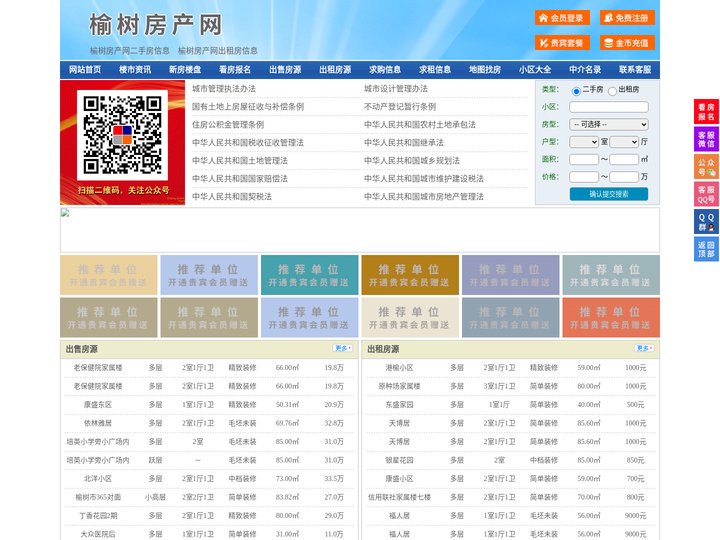Click the tan 推荐单位 tile
Viewport: 720px width, 540px height.
109,275
